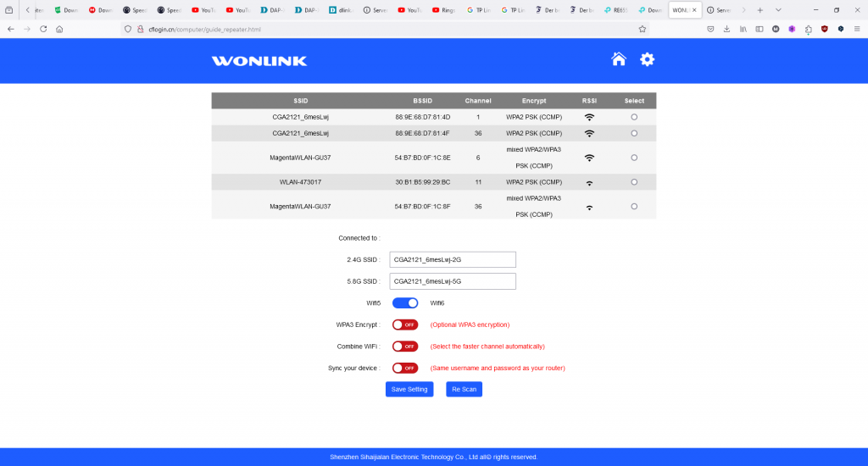Viewport: 868px width, 466px height.
Task: Enable WPA3 Encrypt toggle
Action: click(x=405, y=325)
